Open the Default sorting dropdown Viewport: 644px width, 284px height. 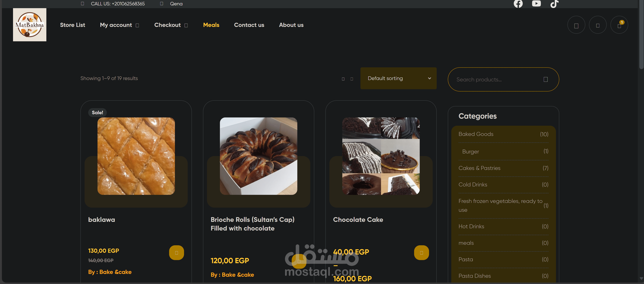point(398,78)
